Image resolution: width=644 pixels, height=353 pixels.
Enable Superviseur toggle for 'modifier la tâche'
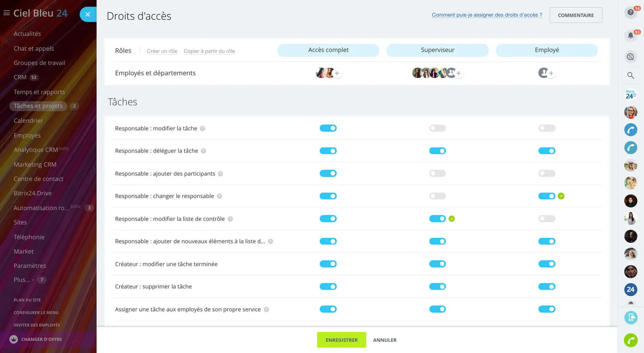437,128
